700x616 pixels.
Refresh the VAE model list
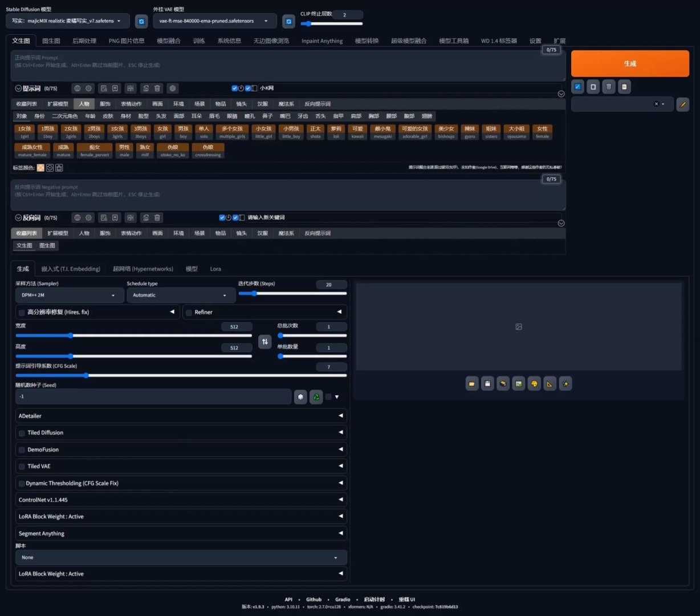[x=288, y=21]
